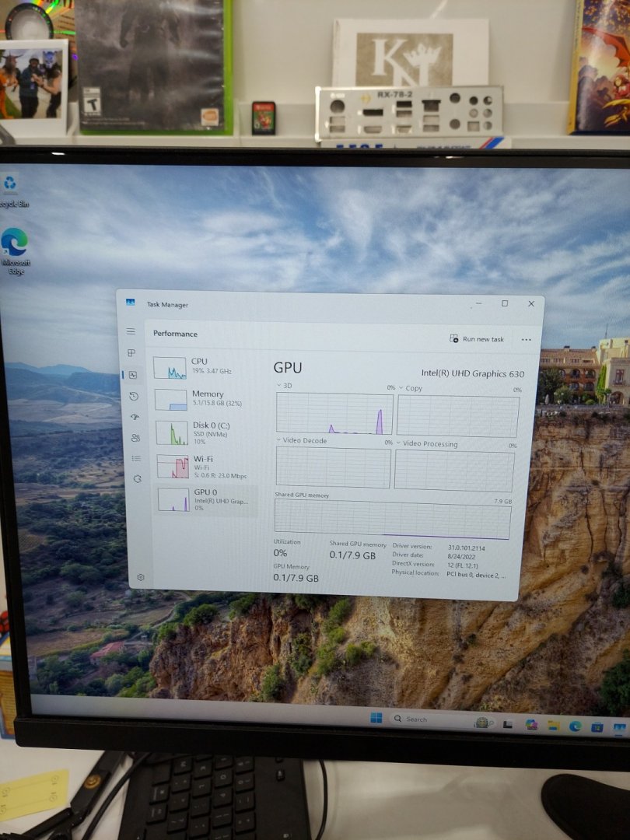Screen dimensions: 630x840
Task: Open Task Manager settings gear
Action: pyautogui.click(x=141, y=577)
